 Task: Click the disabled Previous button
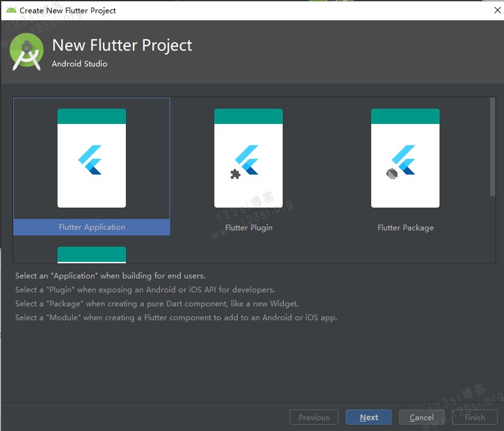[x=314, y=417]
